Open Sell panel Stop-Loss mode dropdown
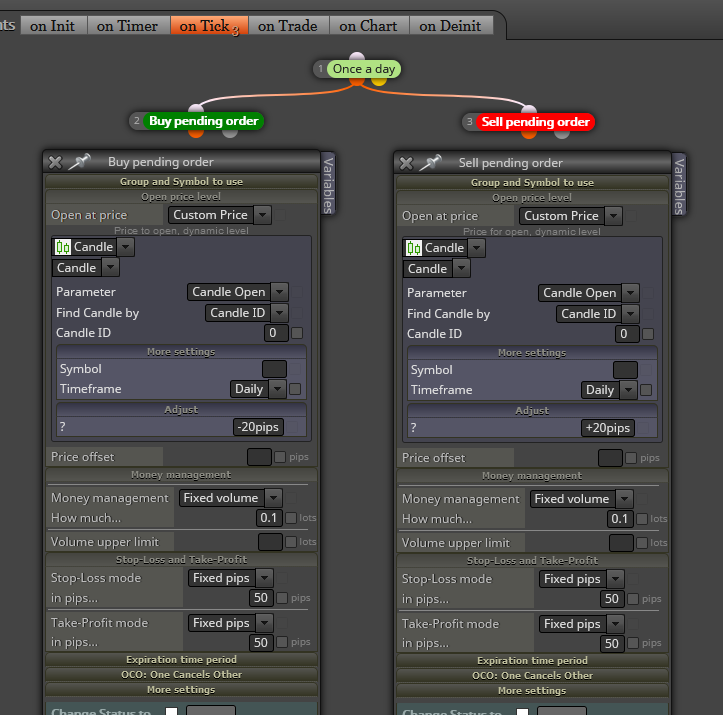The width and height of the screenshot is (723, 715). click(x=581, y=579)
